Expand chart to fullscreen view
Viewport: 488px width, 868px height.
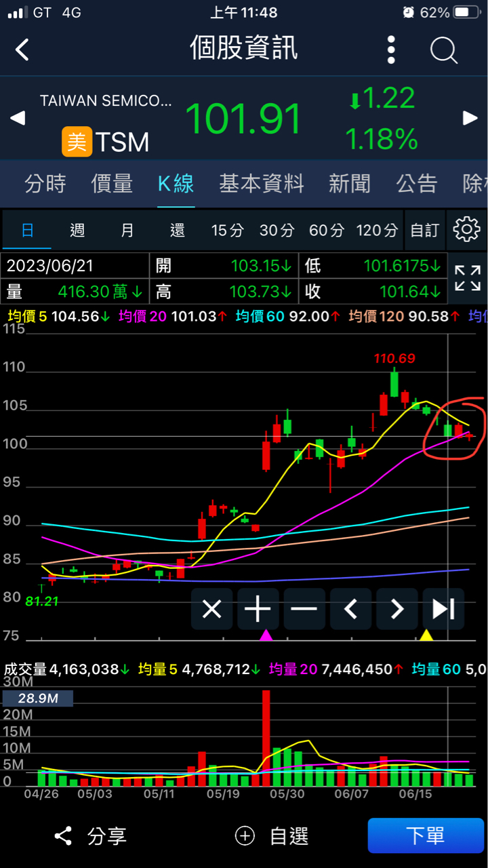(468, 278)
